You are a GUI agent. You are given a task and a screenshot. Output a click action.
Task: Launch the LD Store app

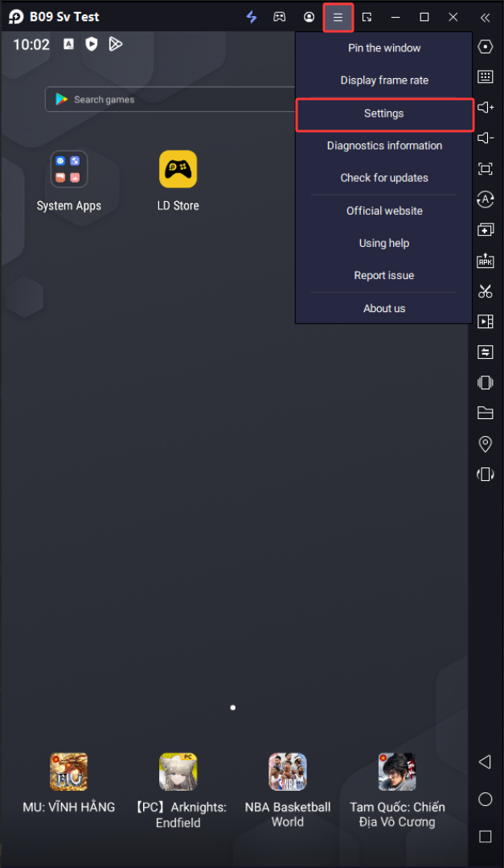coord(178,170)
